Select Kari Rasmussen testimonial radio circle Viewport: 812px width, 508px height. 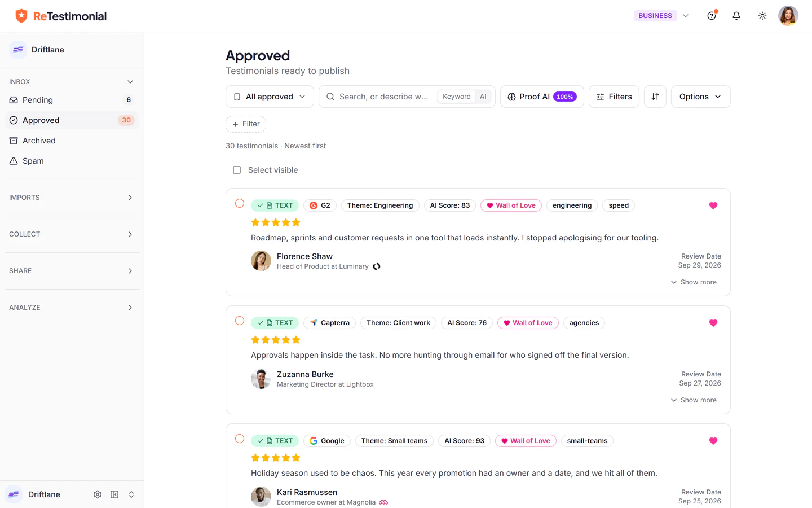coord(240,439)
